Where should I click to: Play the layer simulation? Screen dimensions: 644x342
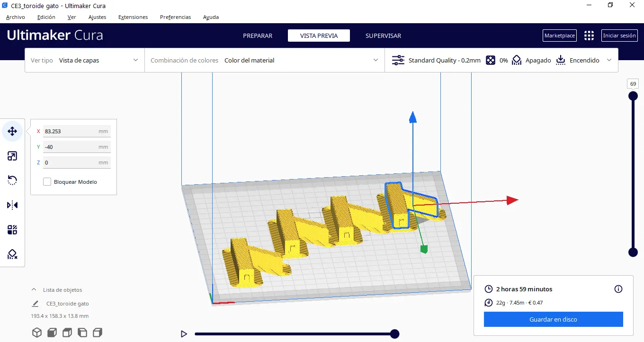184,334
